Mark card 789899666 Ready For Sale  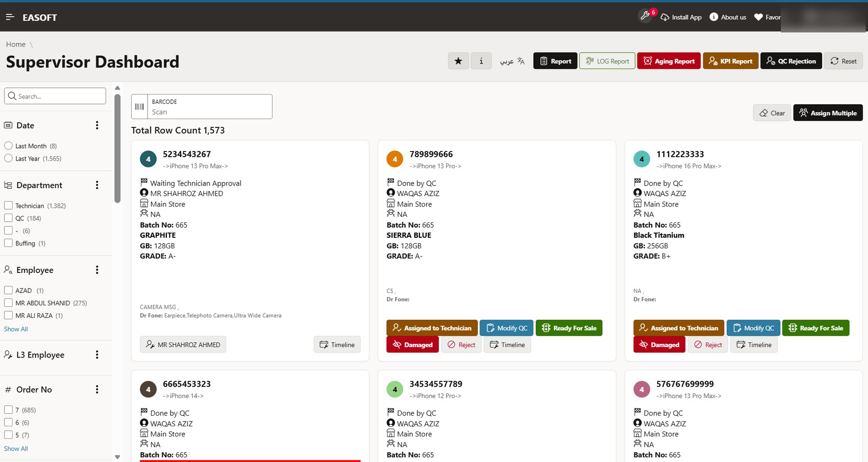[569, 328]
